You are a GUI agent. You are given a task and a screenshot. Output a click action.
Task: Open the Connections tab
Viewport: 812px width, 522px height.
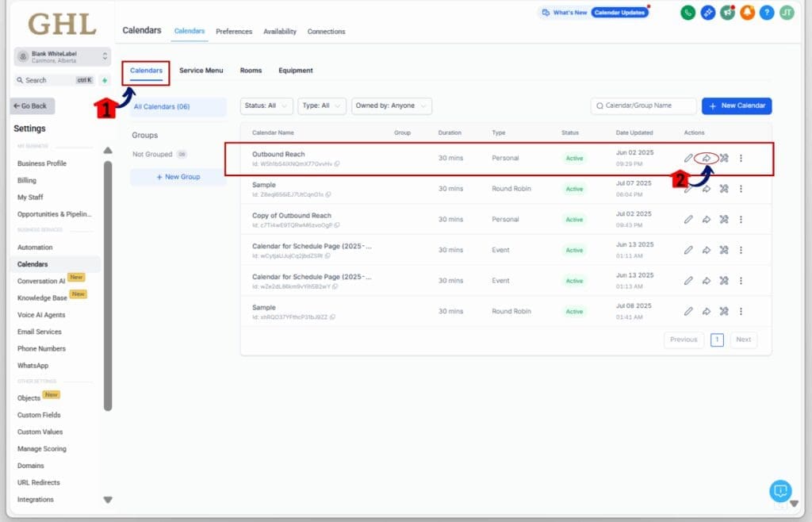click(x=326, y=32)
